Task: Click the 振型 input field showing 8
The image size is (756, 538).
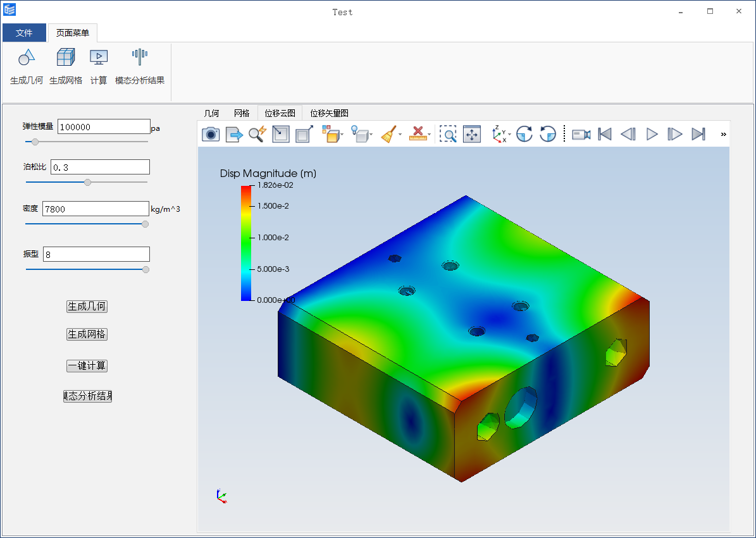Action: 96,254
